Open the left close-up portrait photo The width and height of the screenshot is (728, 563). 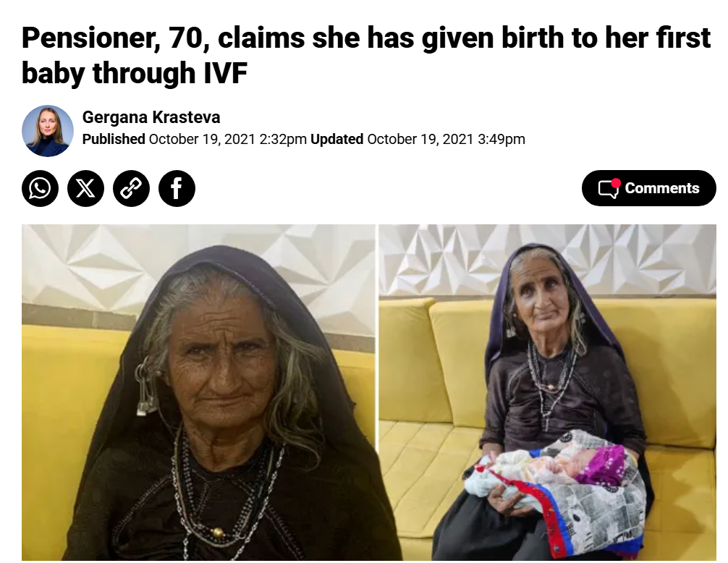pyautogui.click(x=198, y=392)
